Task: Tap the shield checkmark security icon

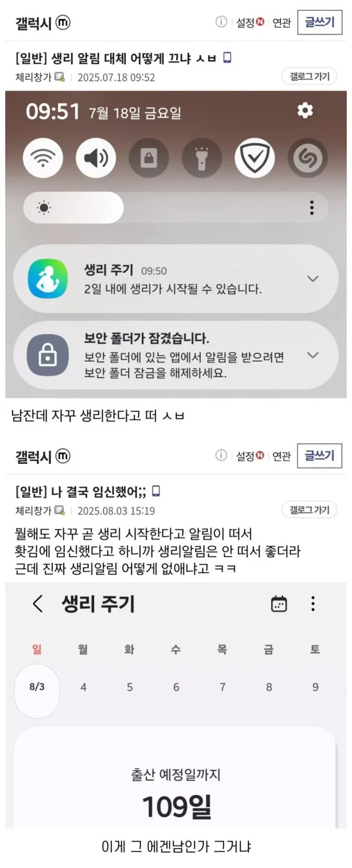Action: coord(255,158)
